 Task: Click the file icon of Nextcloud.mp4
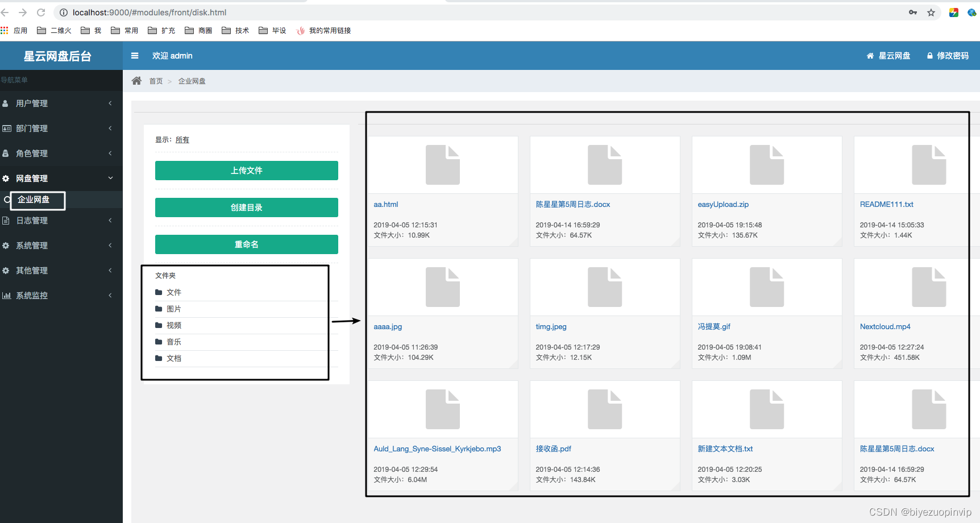[x=929, y=287]
